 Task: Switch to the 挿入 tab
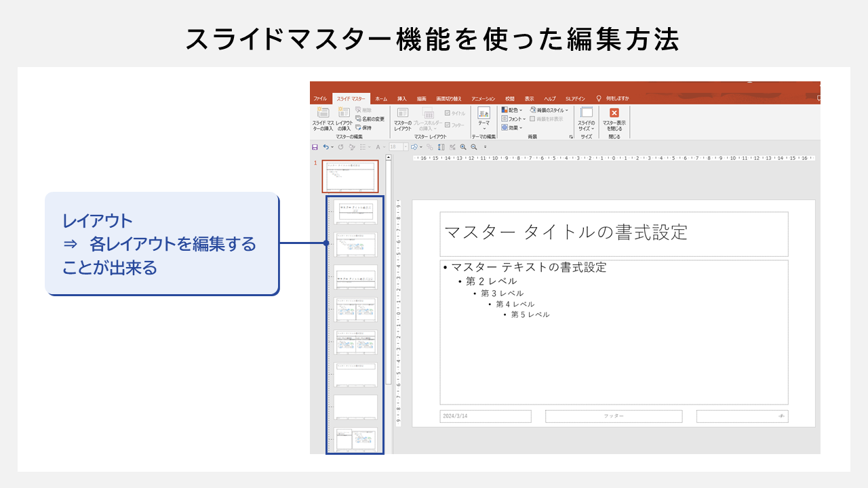(x=402, y=99)
